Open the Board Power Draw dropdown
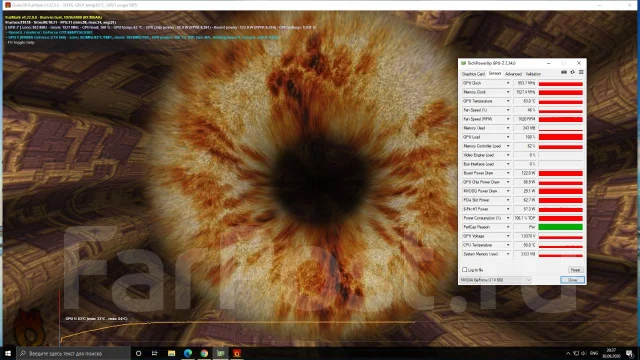This screenshot has width=640, height=360. tap(508, 173)
